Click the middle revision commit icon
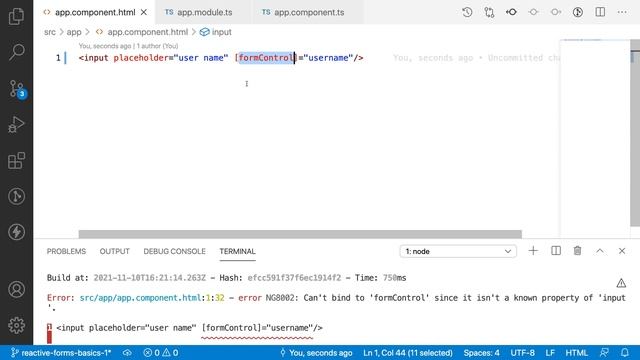 point(533,12)
